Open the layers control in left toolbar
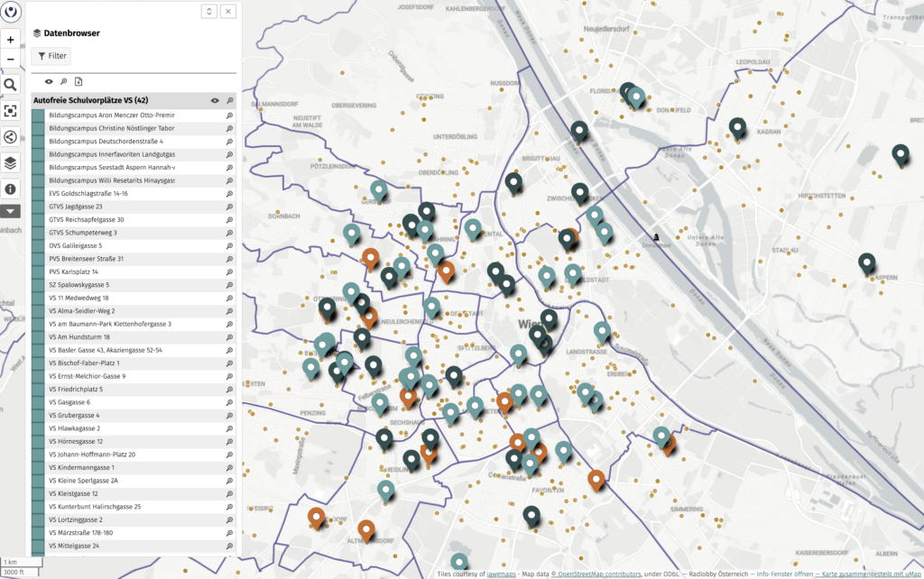 [11, 163]
